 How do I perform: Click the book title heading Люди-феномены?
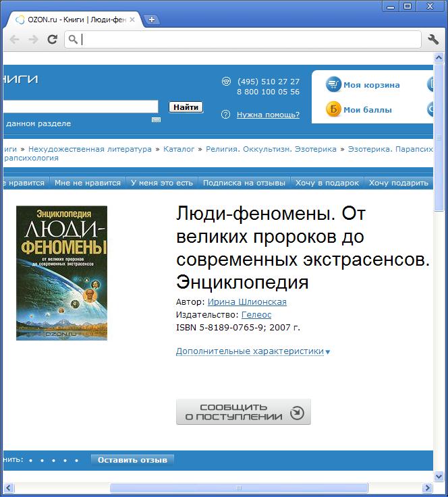point(302,247)
